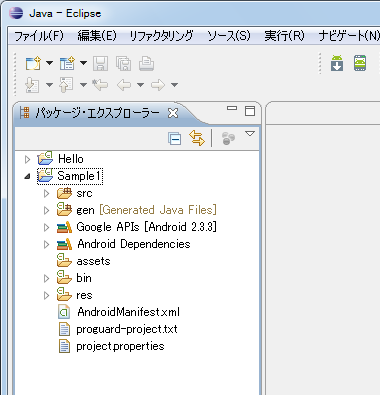Open dropdown beside Android project wizard icon
380x395 pixels.
coord(83,63)
